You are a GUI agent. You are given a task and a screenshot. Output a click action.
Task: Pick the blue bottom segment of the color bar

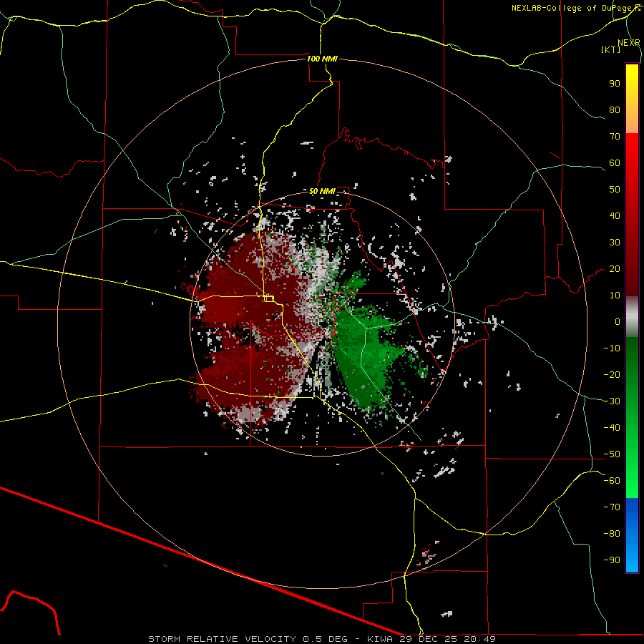632,535
